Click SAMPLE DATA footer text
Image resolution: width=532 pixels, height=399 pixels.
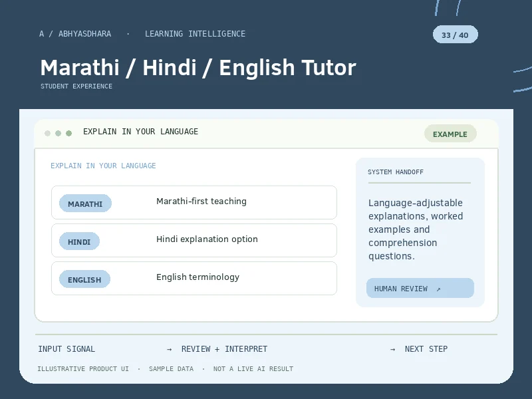point(171,369)
